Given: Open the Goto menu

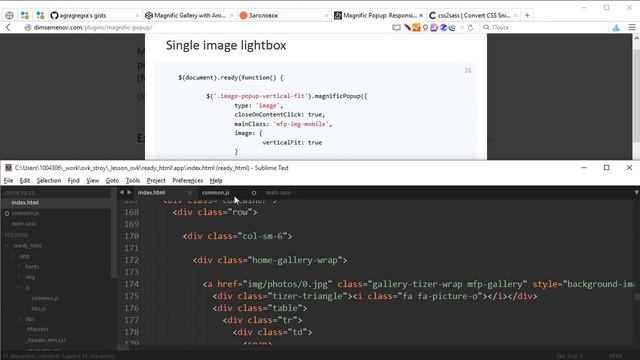Looking at the screenshot, I should point(112,180).
